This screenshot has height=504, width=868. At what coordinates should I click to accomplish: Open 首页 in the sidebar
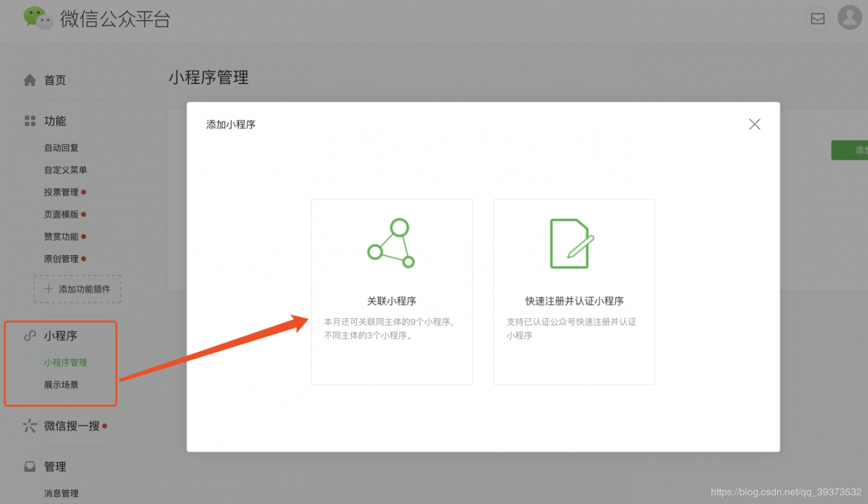(x=55, y=80)
